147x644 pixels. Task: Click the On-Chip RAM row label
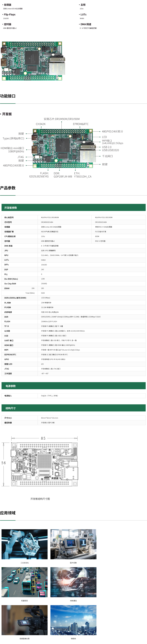(x=10, y=284)
